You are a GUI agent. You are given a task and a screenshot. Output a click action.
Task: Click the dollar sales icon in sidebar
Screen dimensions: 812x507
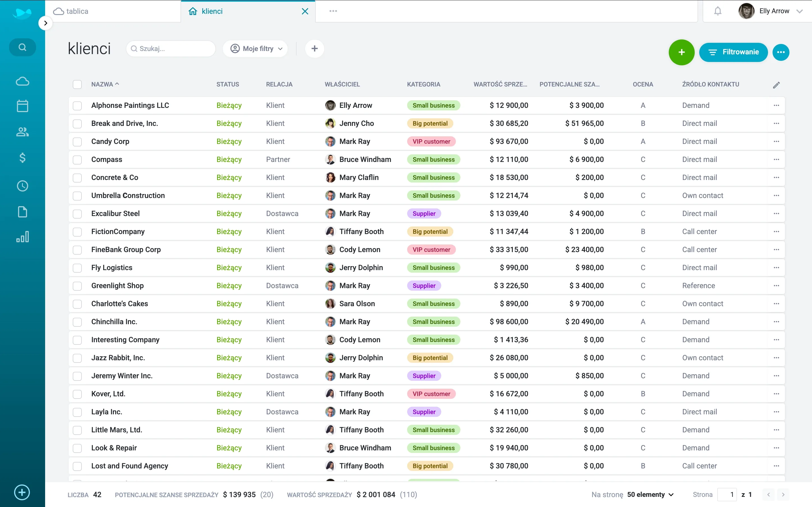point(23,158)
